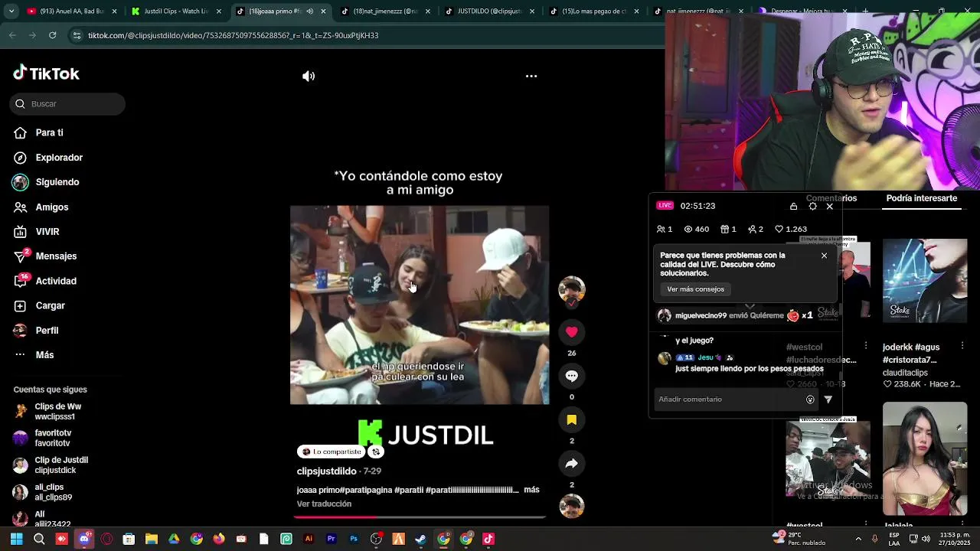Click the share arrow icon
Viewport: 980px width, 551px height.
pos(571,463)
